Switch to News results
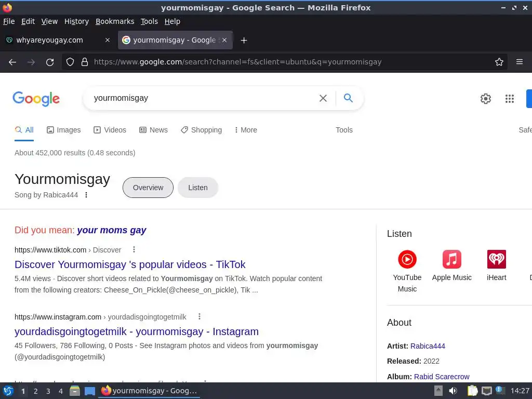 pyautogui.click(x=153, y=130)
